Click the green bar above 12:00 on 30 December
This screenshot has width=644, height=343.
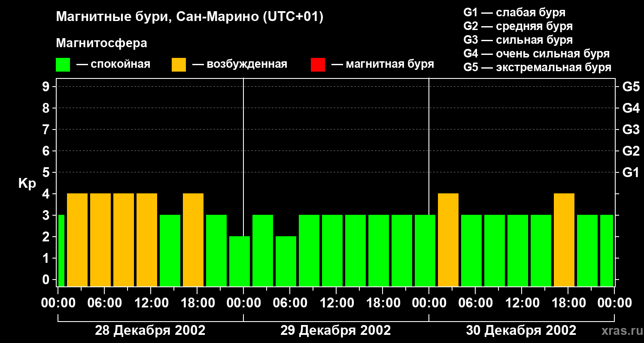pos(518,250)
